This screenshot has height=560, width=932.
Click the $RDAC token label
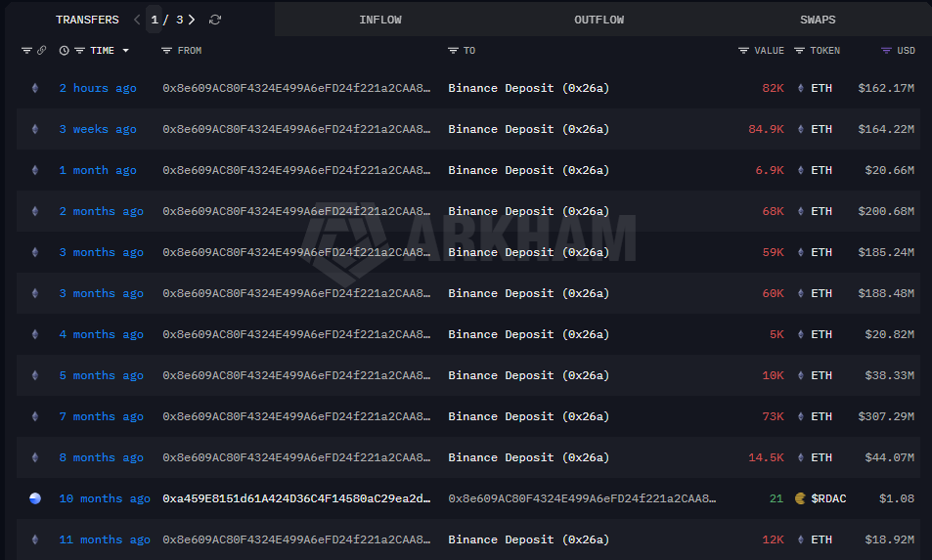(x=828, y=498)
